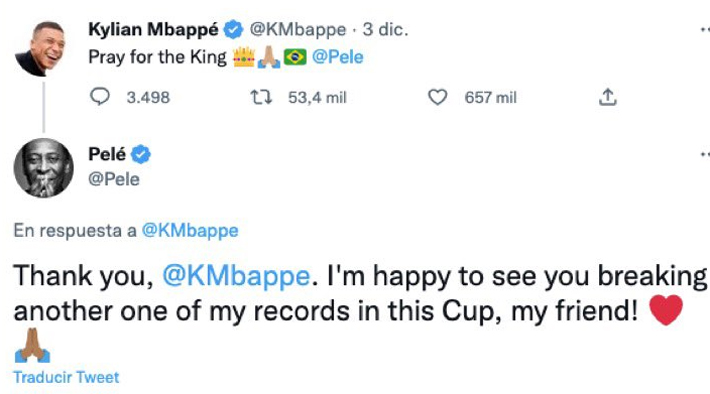The width and height of the screenshot is (710, 394).
Task: Open more options on Mbappé's tweet
Action: (705, 30)
